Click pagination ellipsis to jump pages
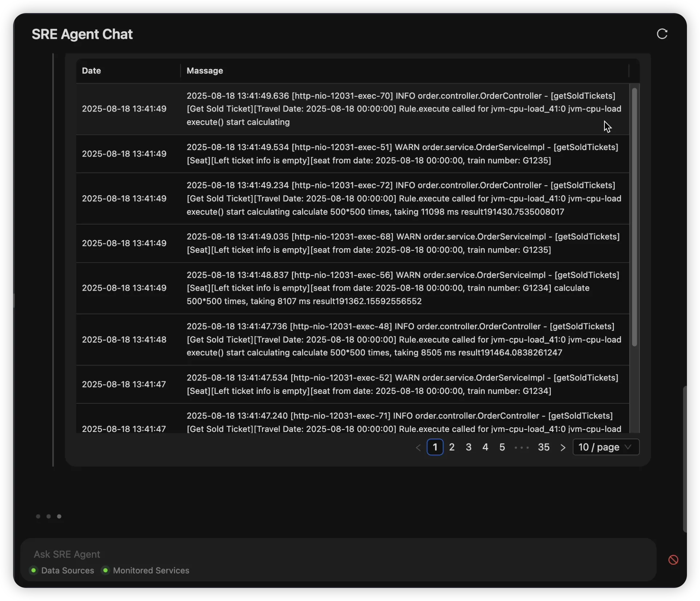The image size is (700, 601). tap(521, 447)
